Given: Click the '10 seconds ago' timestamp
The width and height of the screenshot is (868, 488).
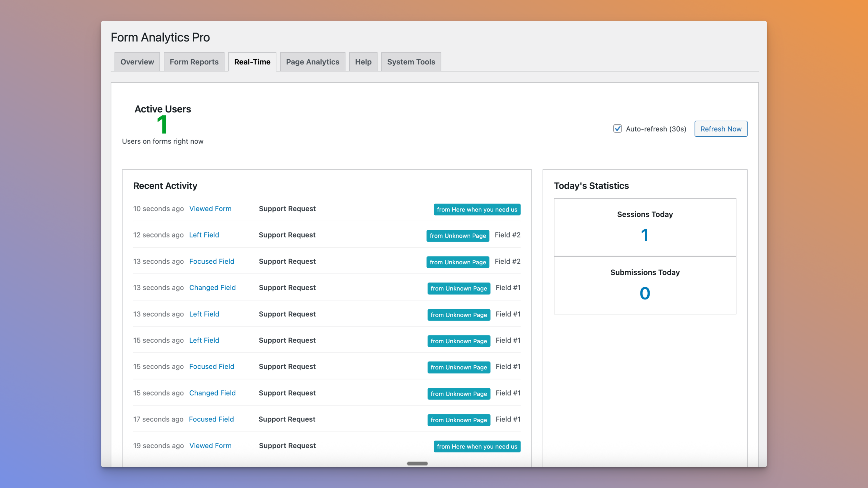Looking at the screenshot, I should pyautogui.click(x=158, y=209).
